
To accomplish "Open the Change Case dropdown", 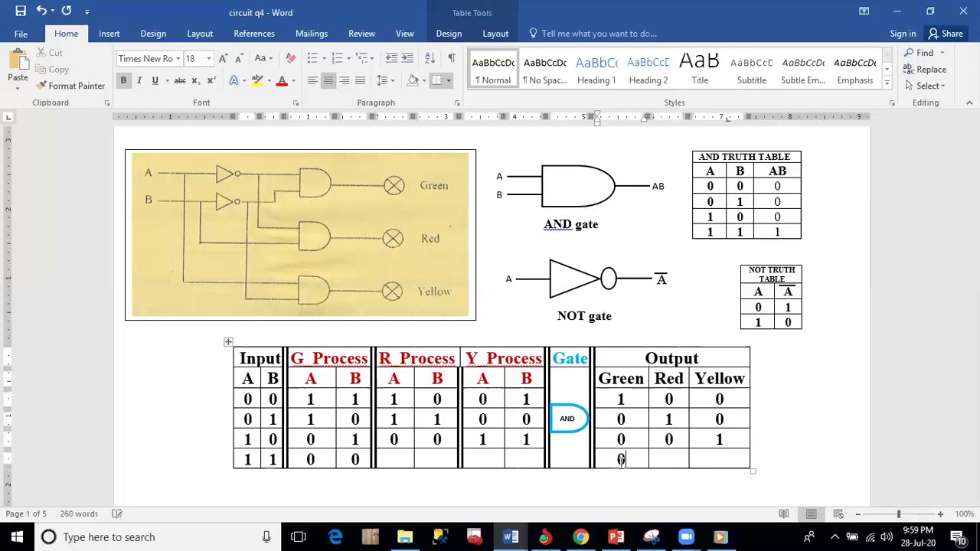I will click(x=263, y=58).
